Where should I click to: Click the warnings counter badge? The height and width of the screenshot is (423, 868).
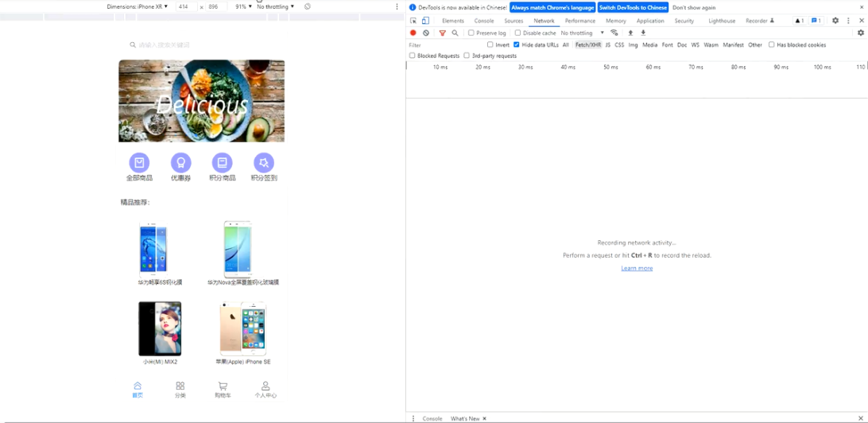800,21
